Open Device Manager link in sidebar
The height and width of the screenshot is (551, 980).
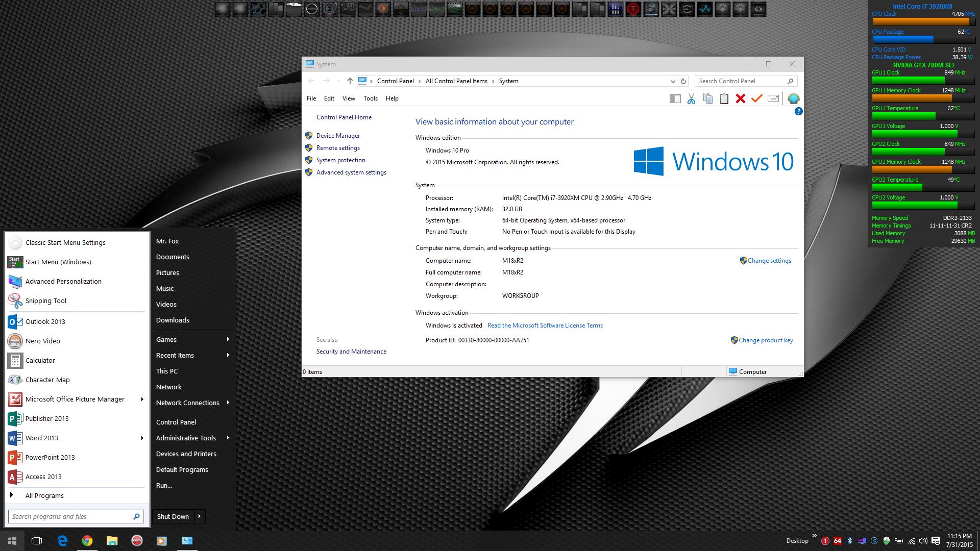pos(338,136)
